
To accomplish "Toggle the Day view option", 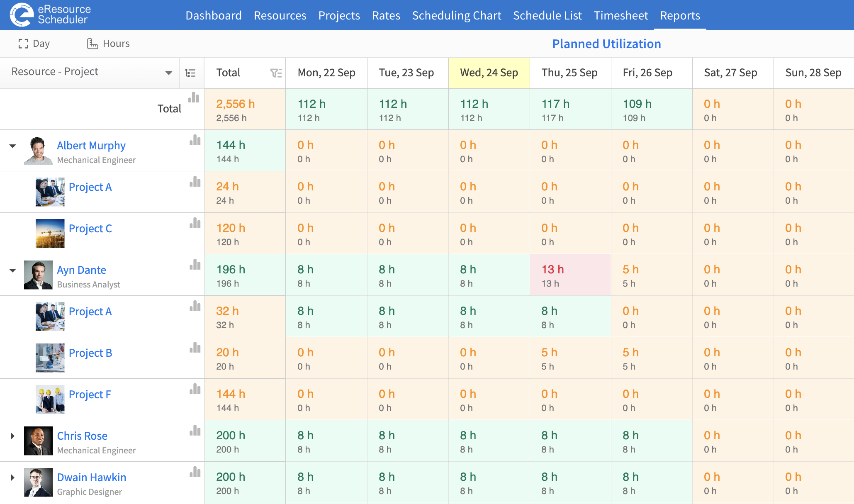I will point(34,44).
